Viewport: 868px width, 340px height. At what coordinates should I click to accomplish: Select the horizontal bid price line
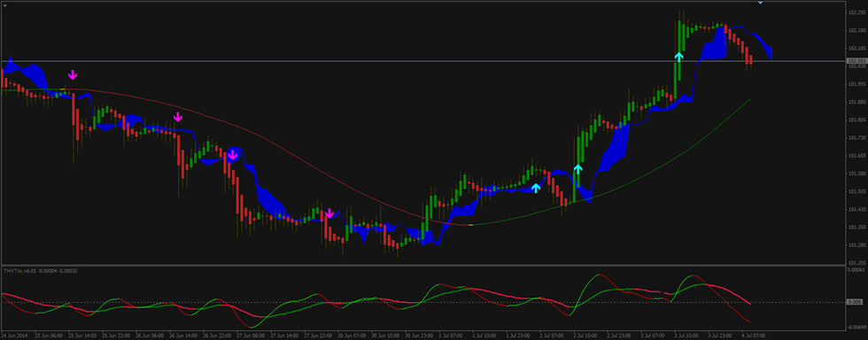point(423,61)
